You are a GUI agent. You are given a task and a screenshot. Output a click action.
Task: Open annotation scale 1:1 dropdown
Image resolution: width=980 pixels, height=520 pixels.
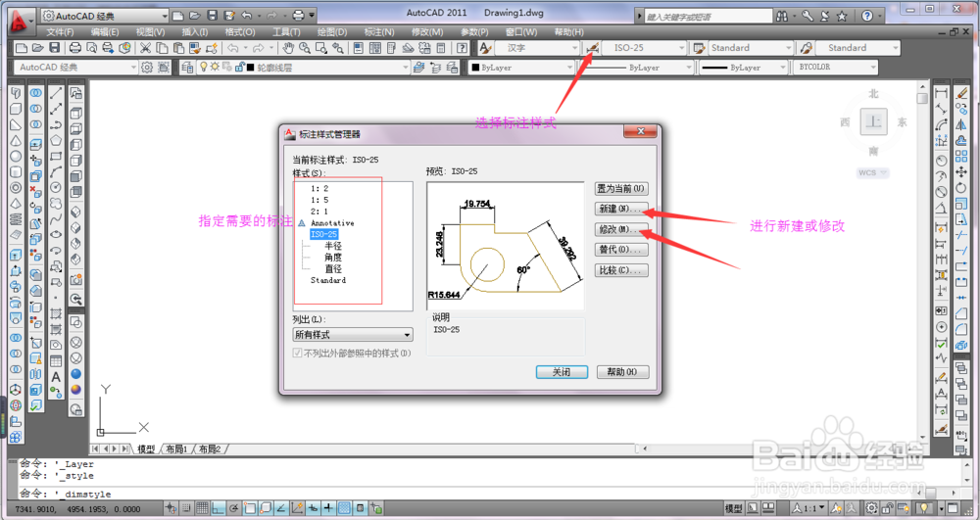point(809,508)
